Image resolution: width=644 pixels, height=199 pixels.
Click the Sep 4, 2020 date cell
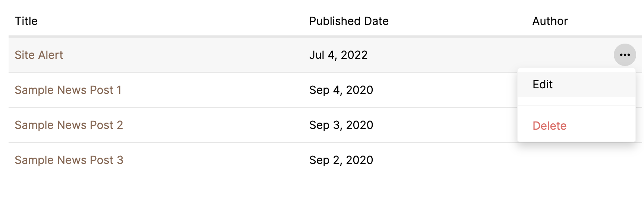point(341,90)
